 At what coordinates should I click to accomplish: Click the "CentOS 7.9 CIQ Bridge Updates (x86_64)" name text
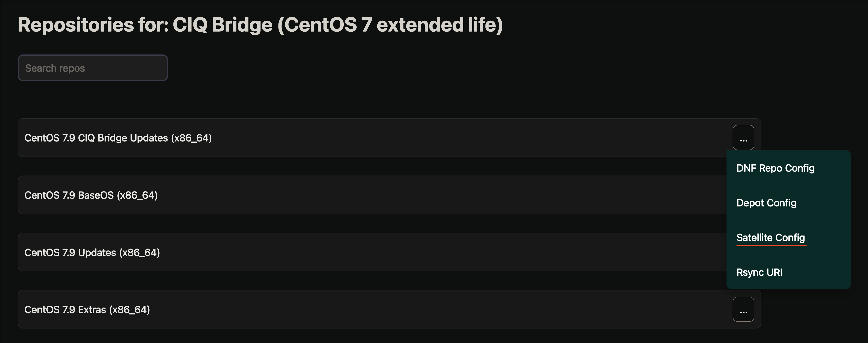(118, 138)
